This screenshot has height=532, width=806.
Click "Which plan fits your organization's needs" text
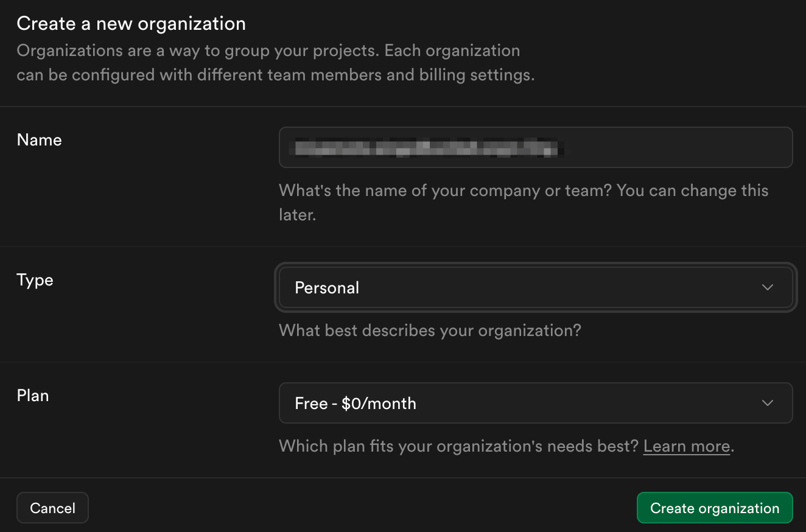(x=459, y=446)
